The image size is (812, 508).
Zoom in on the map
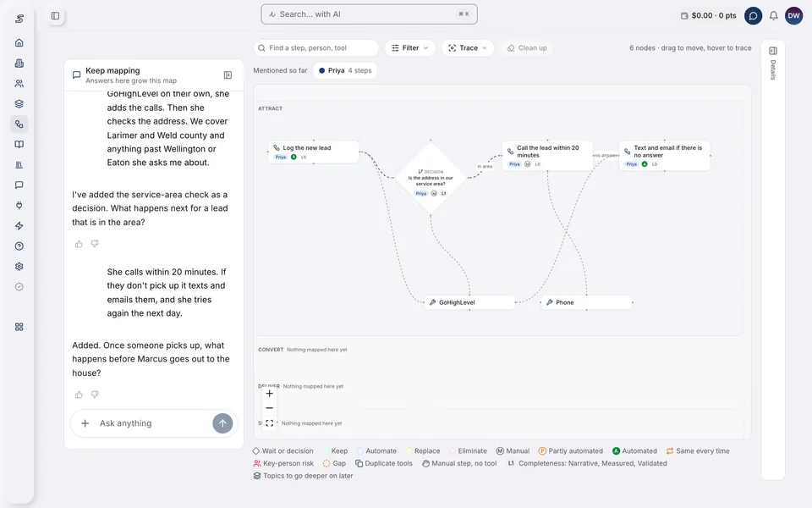pyautogui.click(x=269, y=394)
